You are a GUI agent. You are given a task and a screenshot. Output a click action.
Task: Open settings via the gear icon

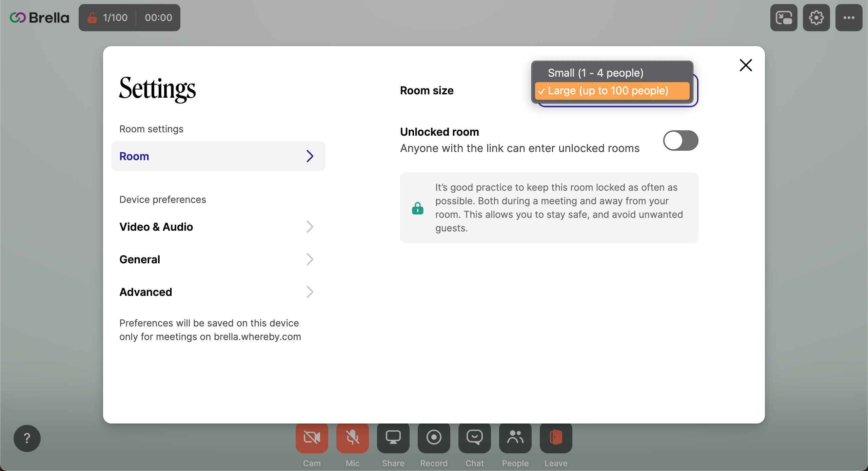pos(816,18)
